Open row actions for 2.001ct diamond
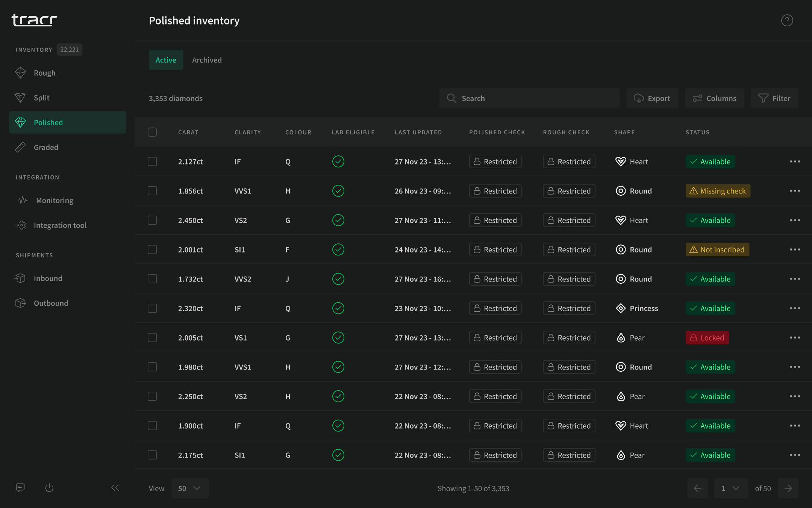The image size is (812, 508). pos(795,249)
